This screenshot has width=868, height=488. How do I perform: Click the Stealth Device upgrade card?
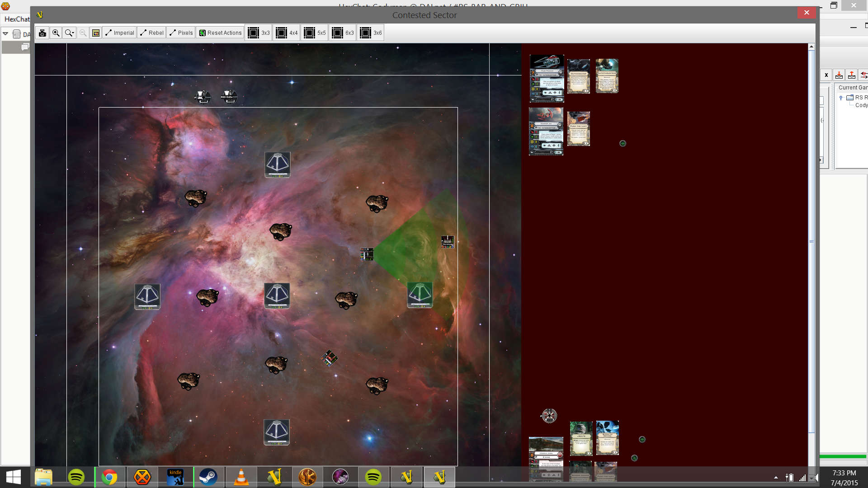coord(607,438)
